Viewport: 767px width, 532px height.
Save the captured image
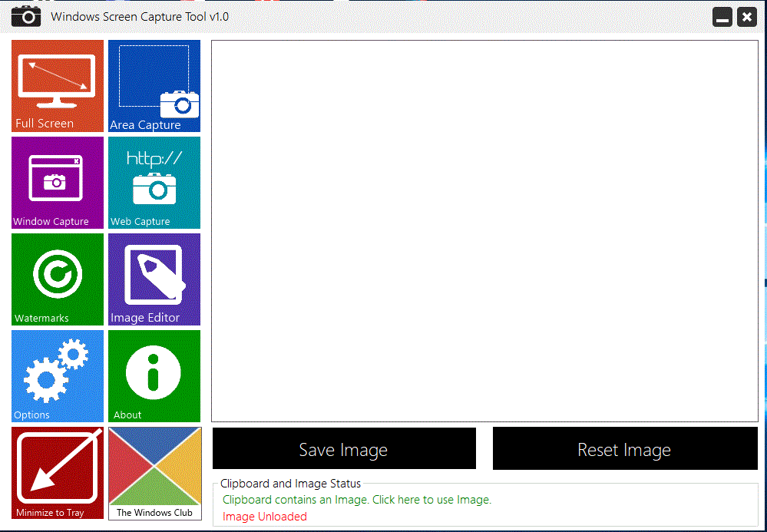tap(343, 448)
